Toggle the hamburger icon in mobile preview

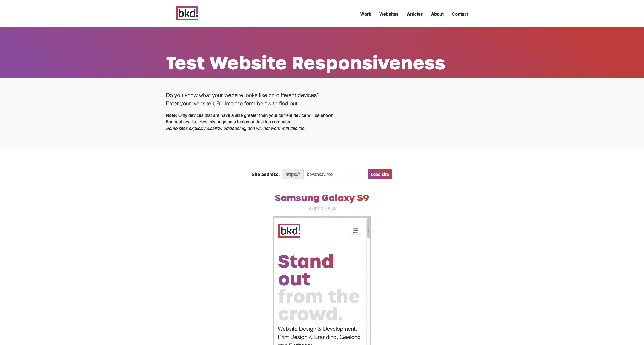pyautogui.click(x=356, y=231)
